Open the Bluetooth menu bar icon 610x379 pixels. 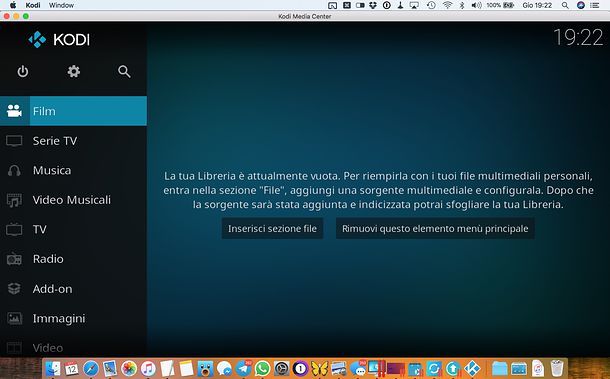pos(462,5)
